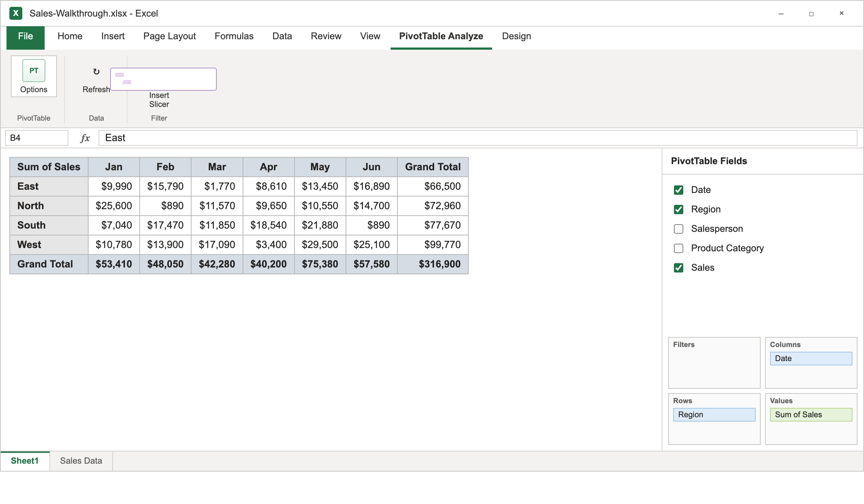Uncheck the Sales field checkbox
The image size is (864, 504).
tap(679, 268)
